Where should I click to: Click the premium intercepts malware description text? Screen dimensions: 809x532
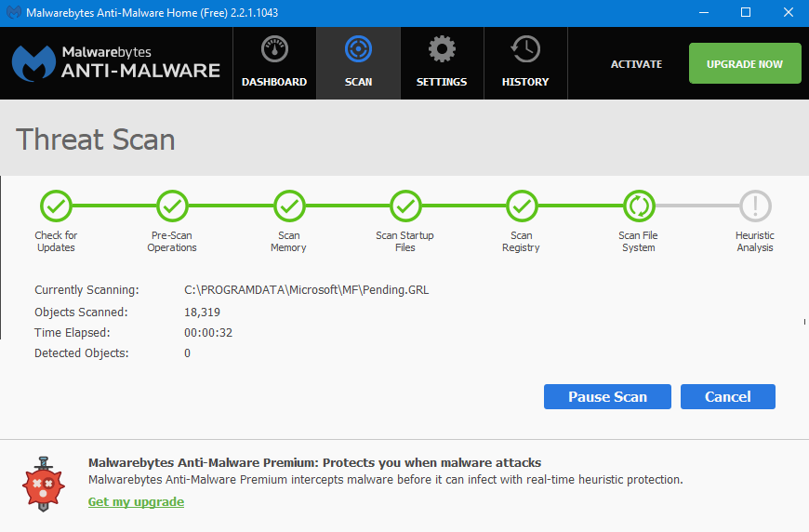[385, 480]
